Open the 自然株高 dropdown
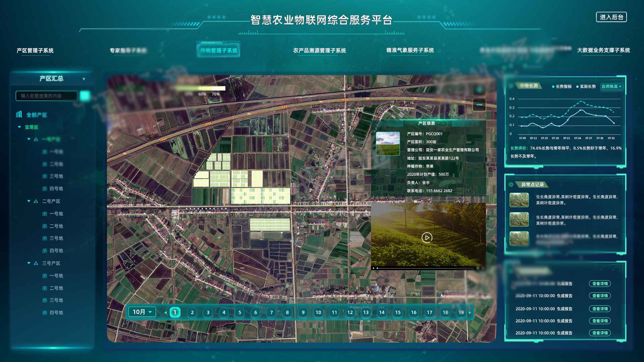This screenshot has height=362, width=644. coord(611,86)
